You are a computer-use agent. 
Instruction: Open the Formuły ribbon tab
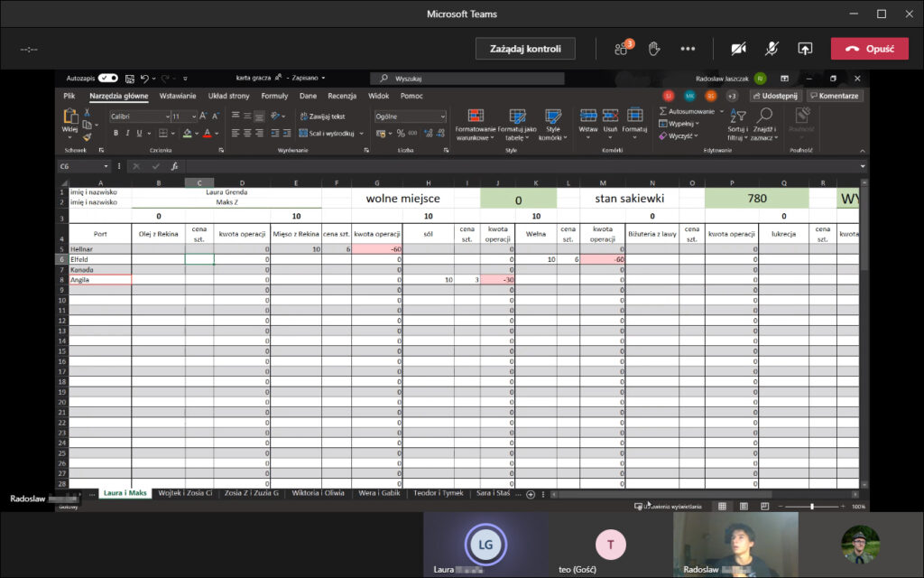274,96
